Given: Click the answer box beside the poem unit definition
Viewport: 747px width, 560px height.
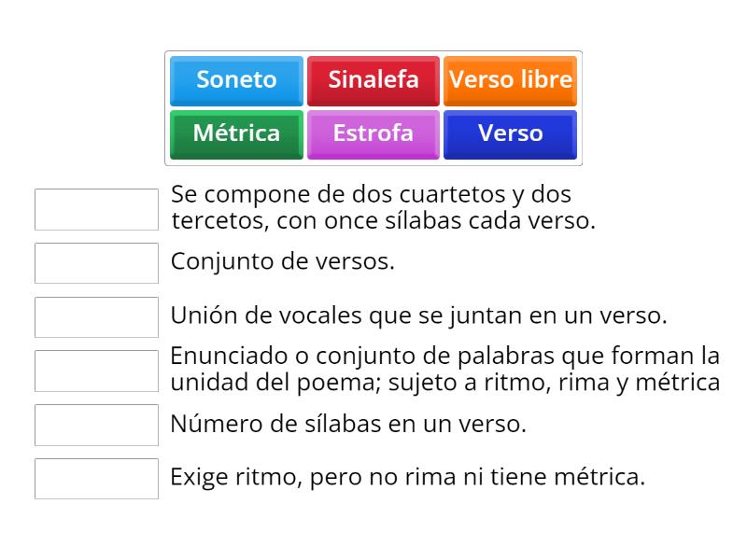Looking at the screenshot, I should (x=96, y=371).
